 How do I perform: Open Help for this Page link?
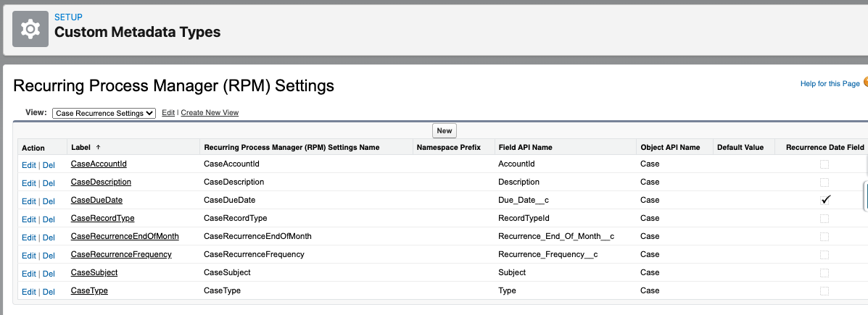830,84
